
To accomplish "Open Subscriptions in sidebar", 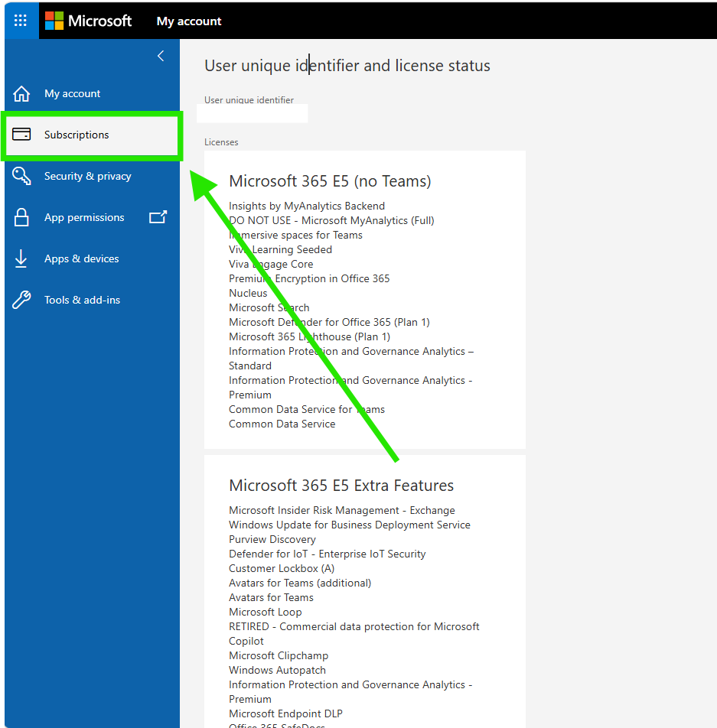I will [92, 135].
